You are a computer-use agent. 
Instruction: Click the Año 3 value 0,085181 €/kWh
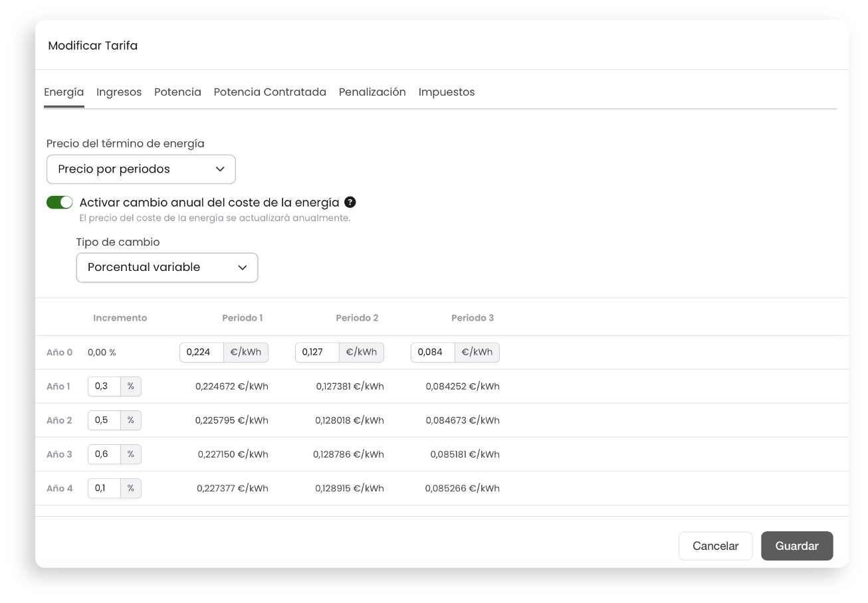(x=465, y=454)
